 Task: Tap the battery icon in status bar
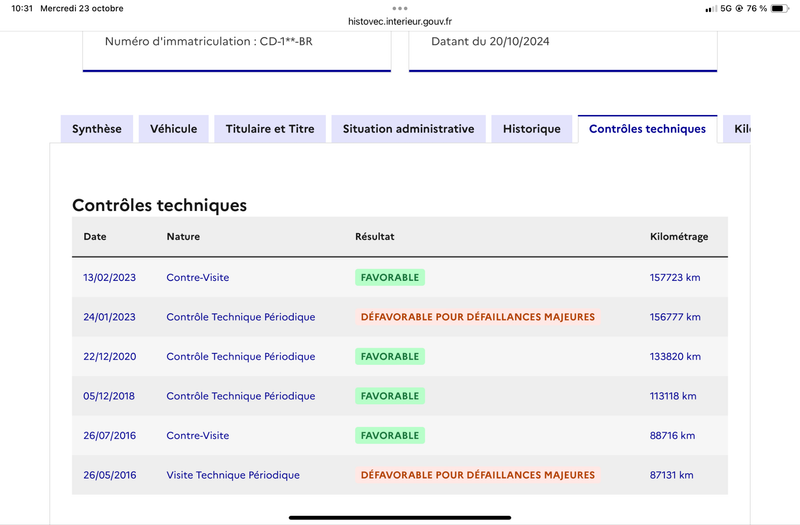tap(780, 8)
